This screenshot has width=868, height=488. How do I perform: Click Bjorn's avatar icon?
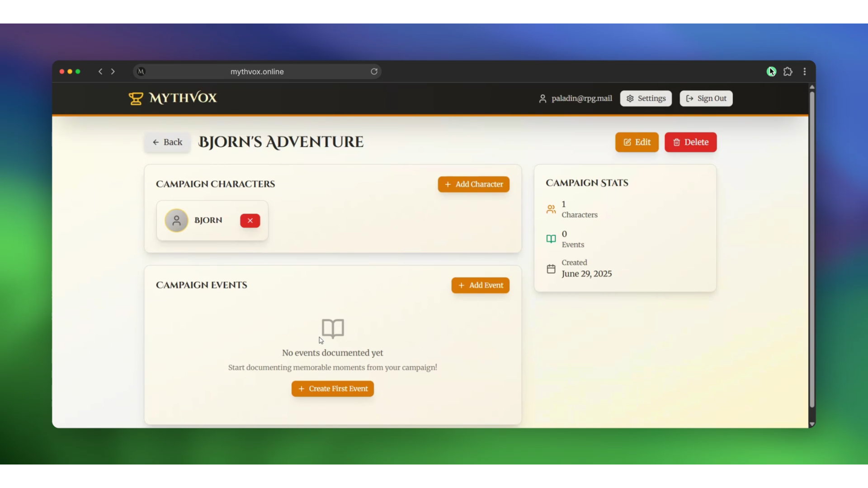177,221
